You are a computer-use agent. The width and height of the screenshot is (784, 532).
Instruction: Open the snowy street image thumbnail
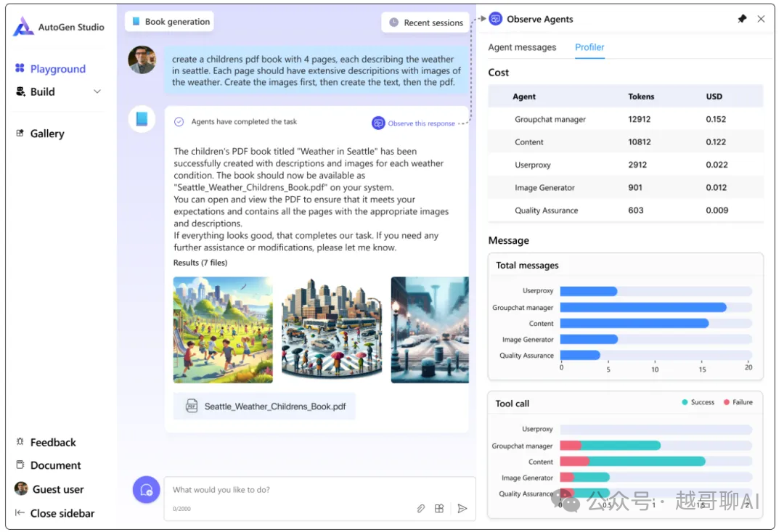coord(430,330)
